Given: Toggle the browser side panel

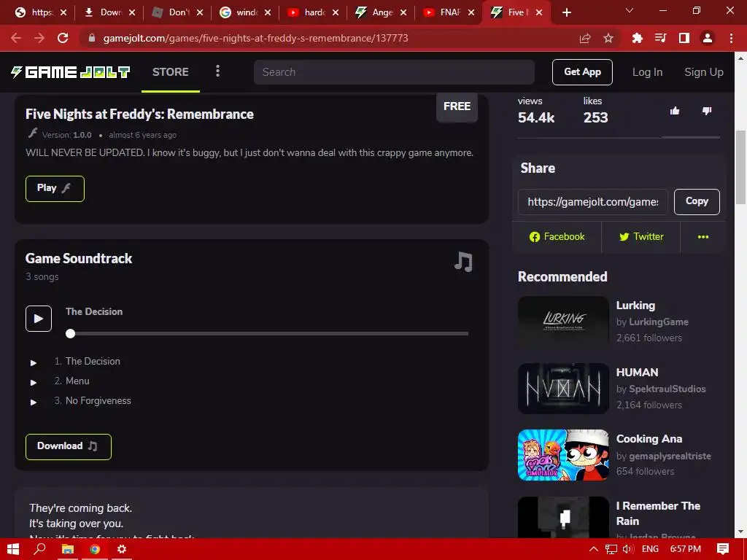Looking at the screenshot, I should pos(684,38).
